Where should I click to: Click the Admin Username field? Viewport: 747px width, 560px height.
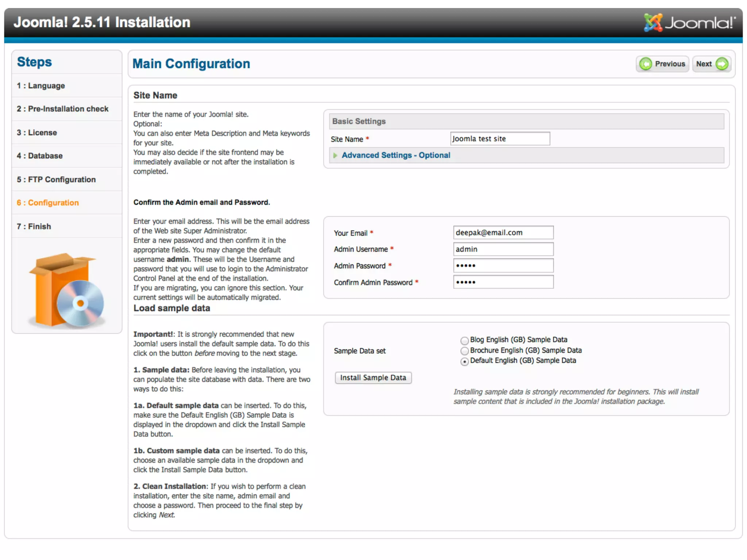(503, 249)
